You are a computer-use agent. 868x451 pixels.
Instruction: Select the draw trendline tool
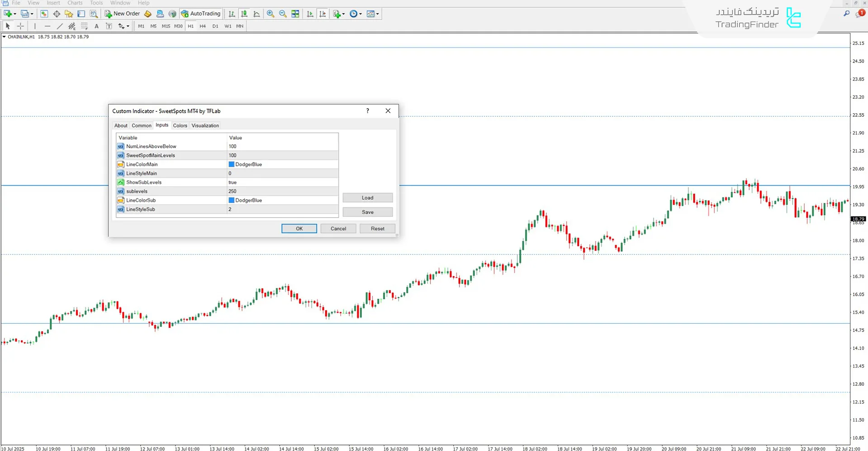pos(59,26)
